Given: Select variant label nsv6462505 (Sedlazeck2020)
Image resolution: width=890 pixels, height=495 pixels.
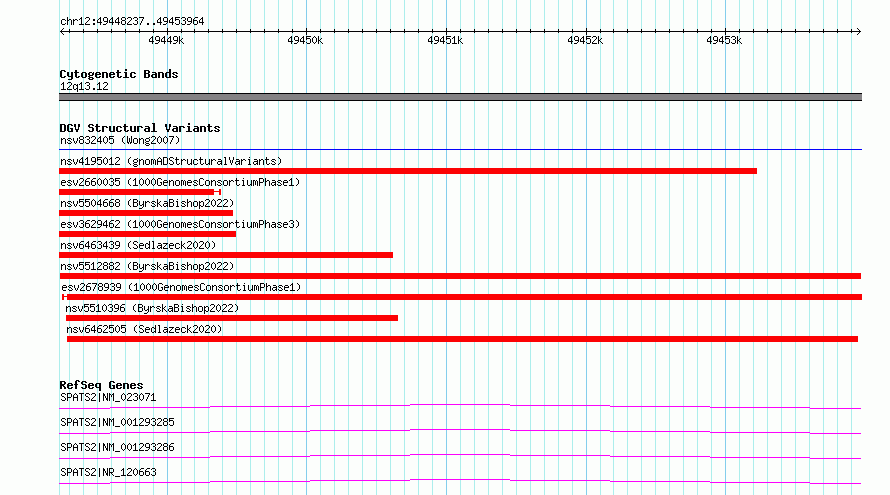Looking at the screenshot, I should [x=144, y=329].
